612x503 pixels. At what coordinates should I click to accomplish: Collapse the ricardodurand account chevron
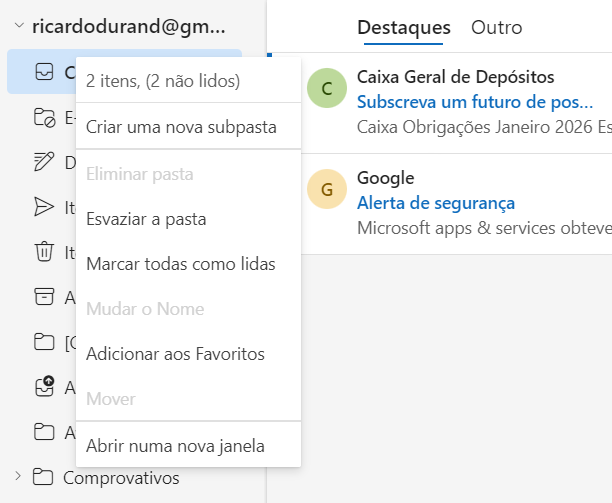[19, 26]
